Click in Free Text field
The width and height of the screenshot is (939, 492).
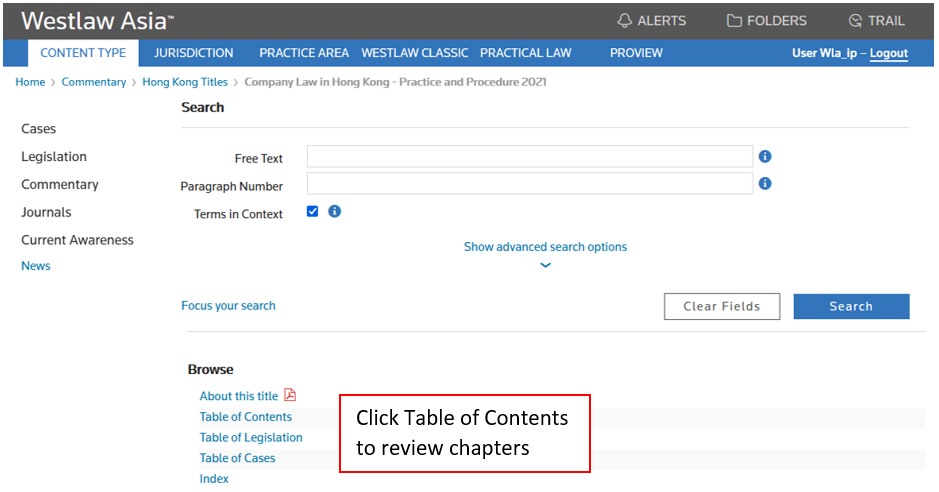pos(529,156)
